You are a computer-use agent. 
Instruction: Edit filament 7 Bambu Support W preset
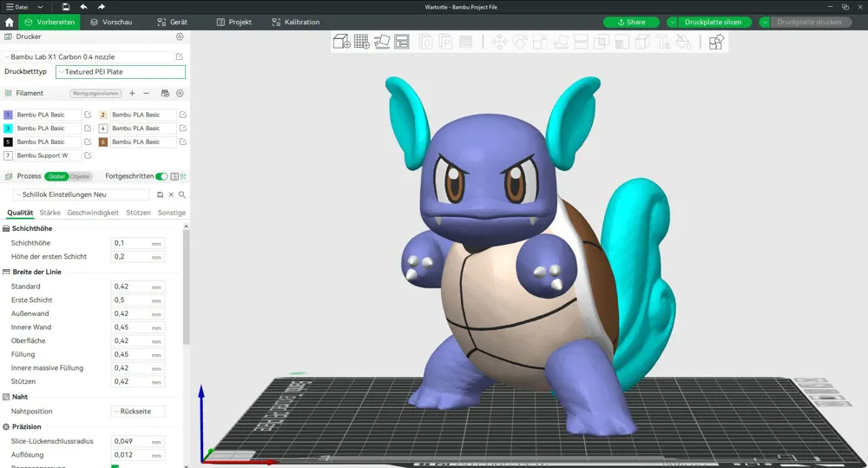88,155
